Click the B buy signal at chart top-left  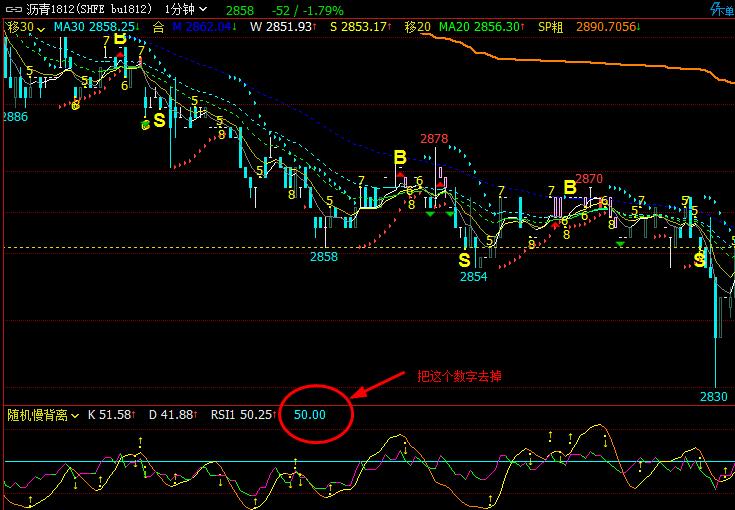[120, 39]
